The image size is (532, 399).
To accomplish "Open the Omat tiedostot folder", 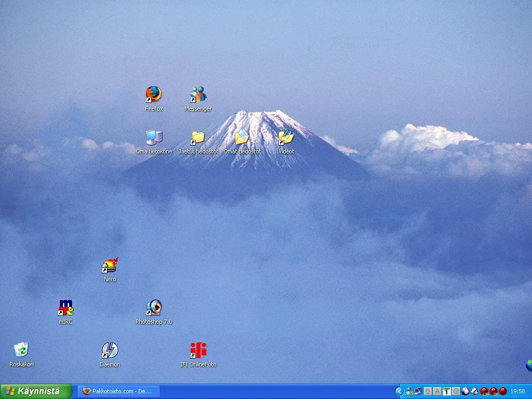I will (242, 138).
